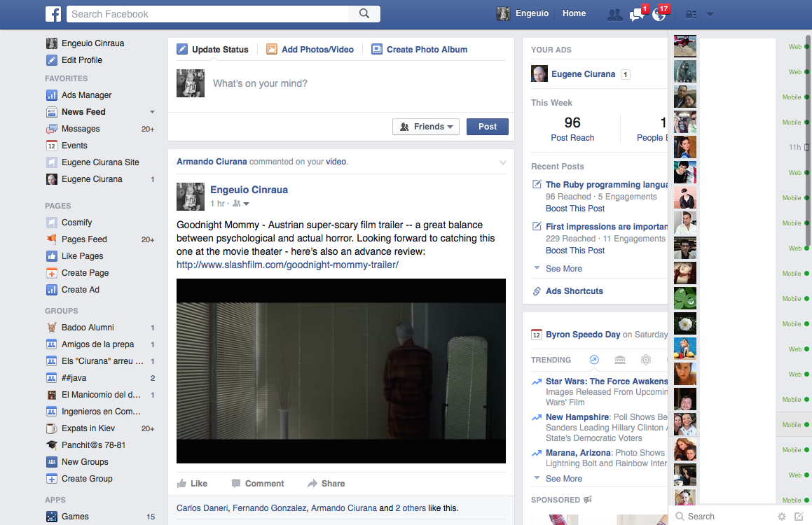Open the New Hampshire trending topic
This screenshot has height=525, width=812.
pyautogui.click(x=577, y=417)
